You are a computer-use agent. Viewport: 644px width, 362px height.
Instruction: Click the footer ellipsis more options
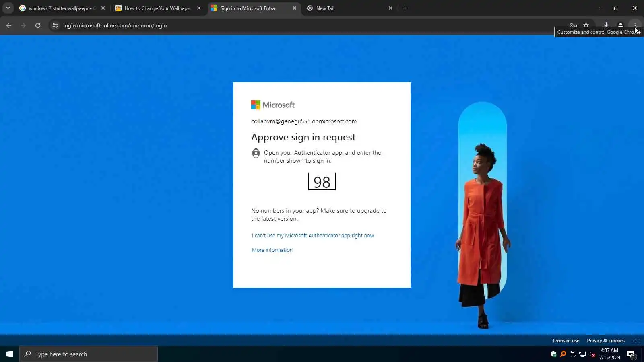pos(636,341)
